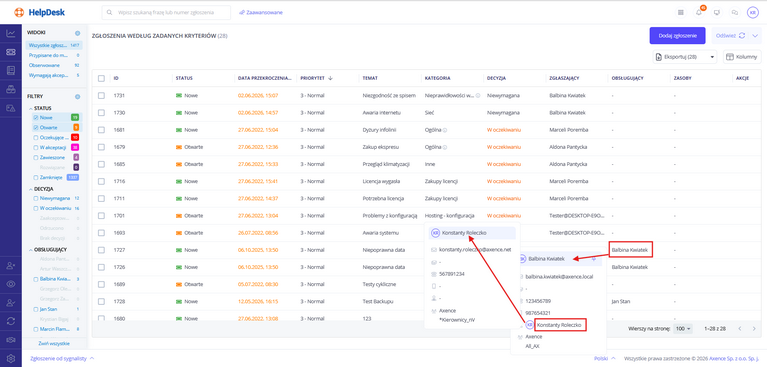Viewport: 767px width, 367px height.
Task: Toggle the Otwarte status filter checkbox
Action: point(36,127)
